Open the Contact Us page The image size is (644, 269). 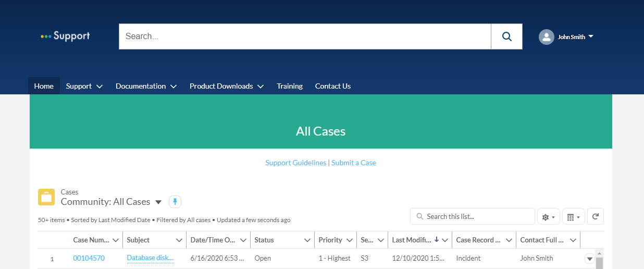332,86
